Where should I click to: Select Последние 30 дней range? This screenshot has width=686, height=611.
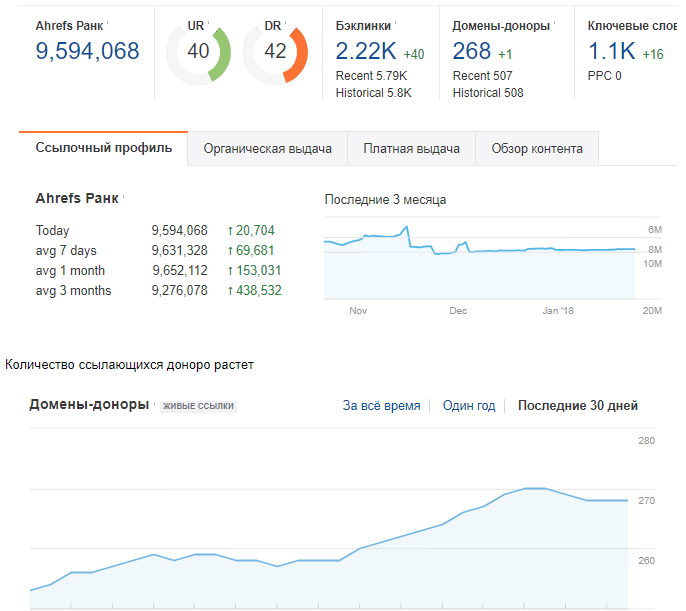point(578,405)
